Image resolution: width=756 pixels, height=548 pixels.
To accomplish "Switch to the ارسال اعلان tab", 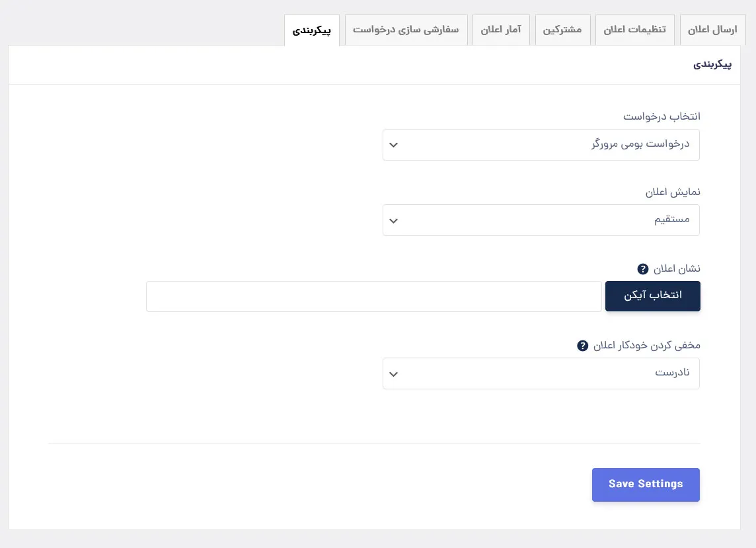I will pos(712,30).
